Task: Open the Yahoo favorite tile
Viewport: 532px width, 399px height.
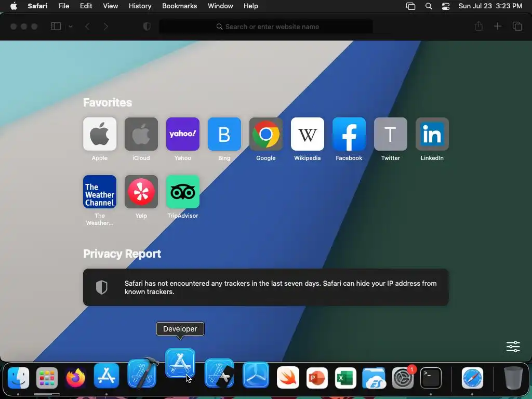Action: [182, 134]
